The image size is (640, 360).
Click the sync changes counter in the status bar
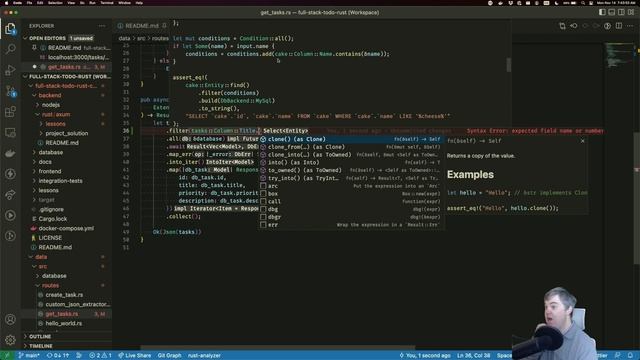58,356
